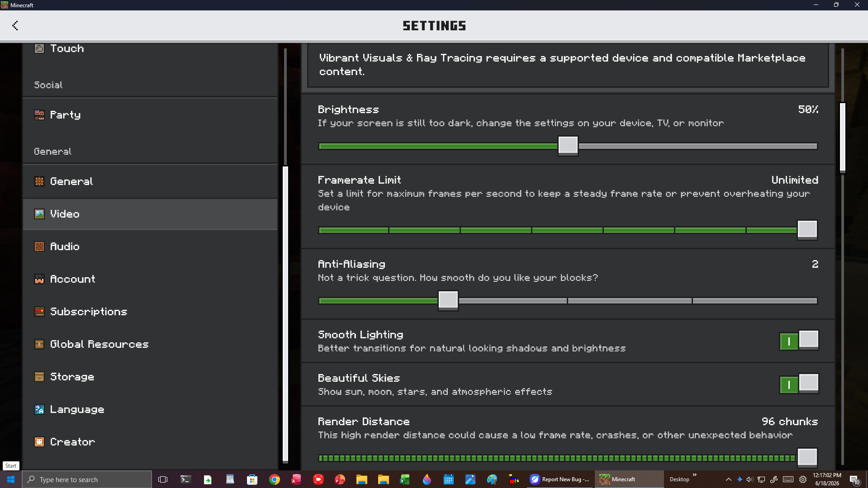
Task: Open the Touch settings tab
Action: point(150,49)
